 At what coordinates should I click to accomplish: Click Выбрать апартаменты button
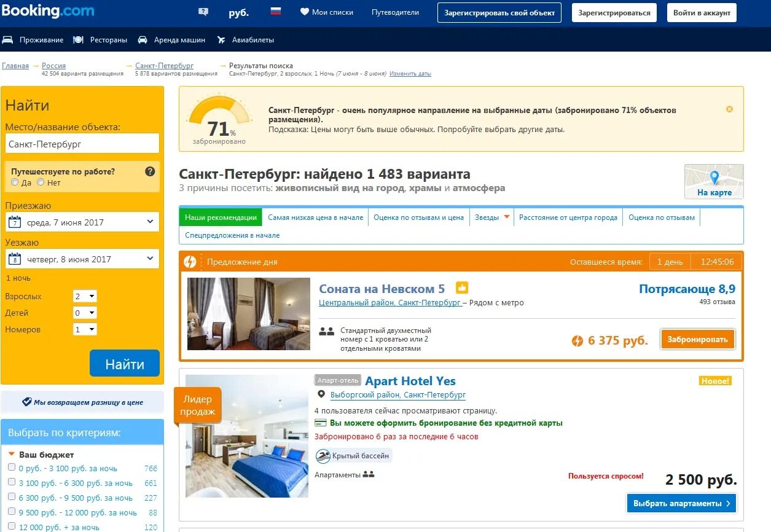[x=681, y=503]
